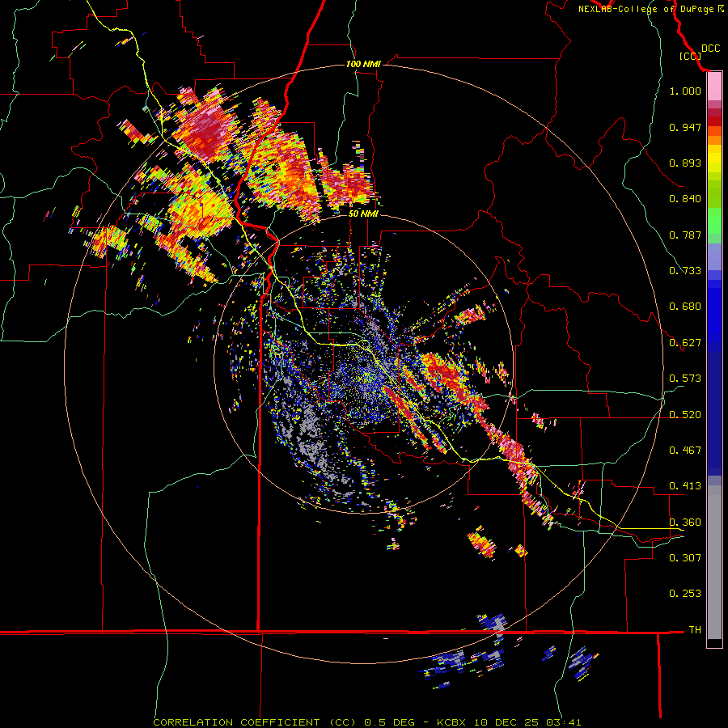Click the 0.893 scale value
Screen dimensions: 728x728
pos(685,163)
